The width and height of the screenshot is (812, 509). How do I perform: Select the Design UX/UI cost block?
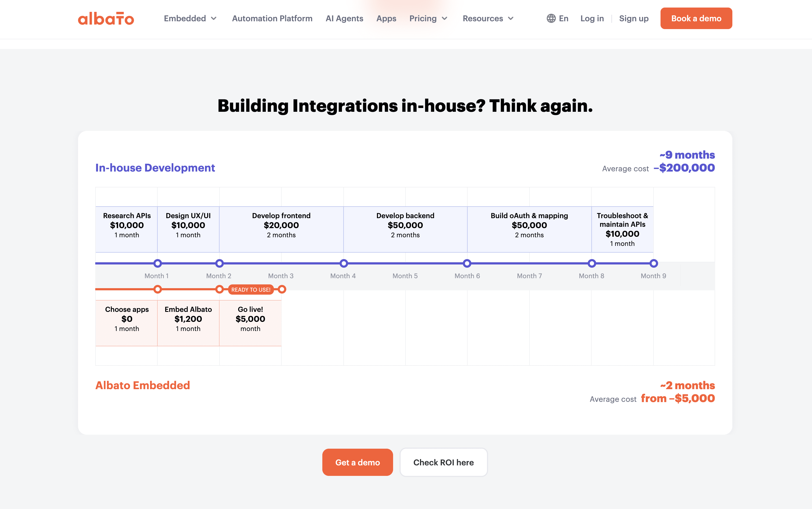188,229
